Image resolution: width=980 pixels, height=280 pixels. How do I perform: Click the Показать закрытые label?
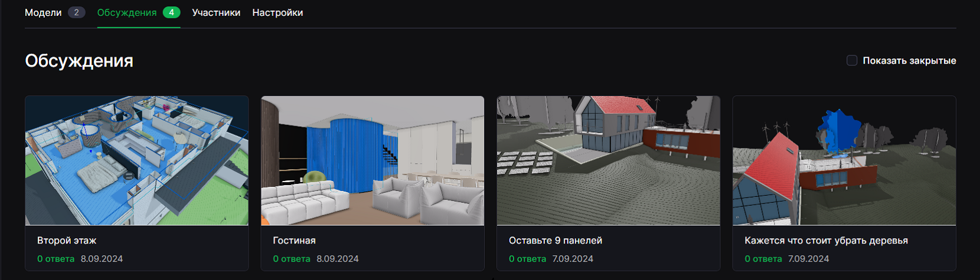[909, 61]
